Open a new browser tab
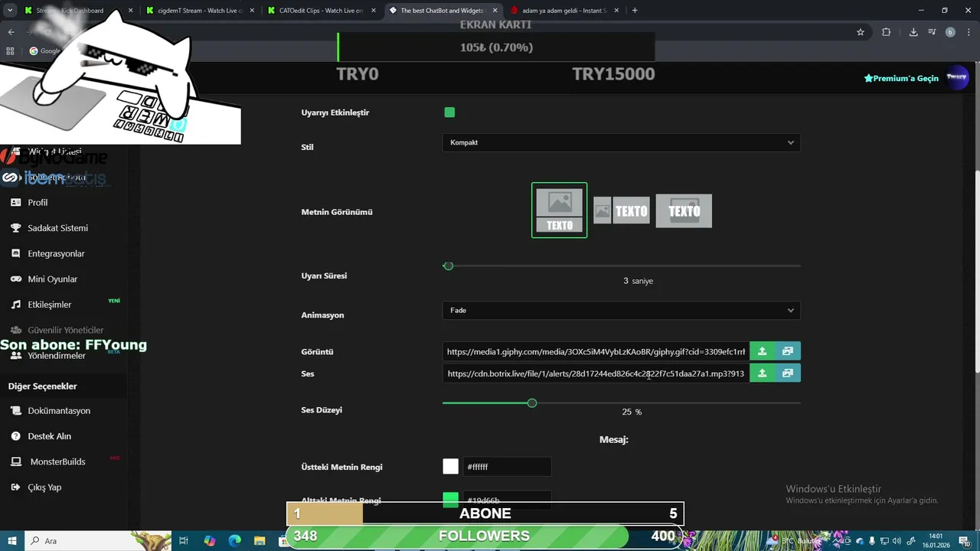Viewport: 980px width, 551px height. (635, 11)
